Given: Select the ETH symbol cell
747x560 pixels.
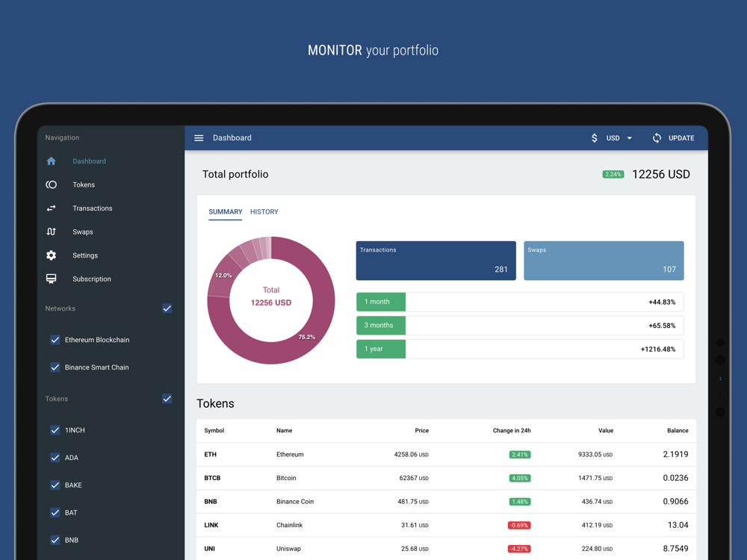Looking at the screenshot, I should [x=211, y=455].
